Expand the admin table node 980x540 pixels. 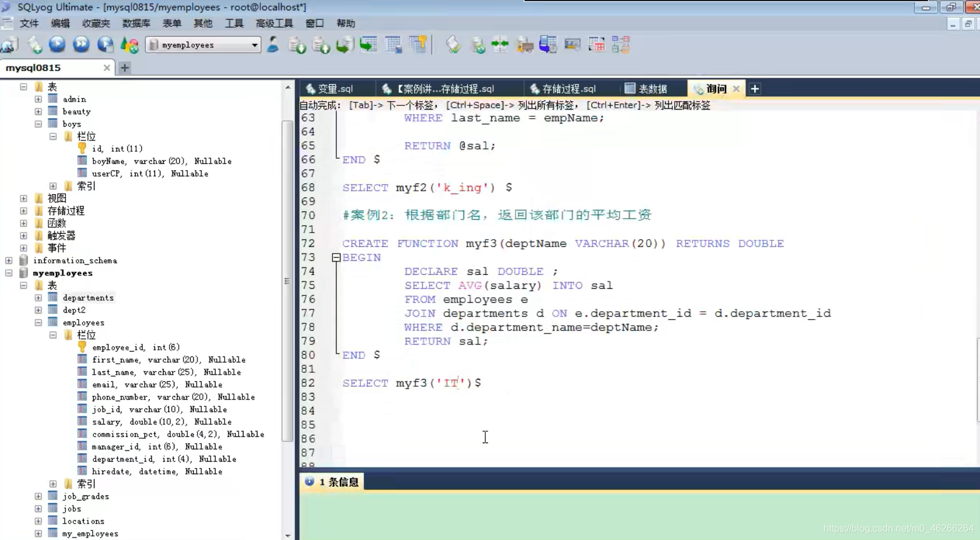point(38,99)
